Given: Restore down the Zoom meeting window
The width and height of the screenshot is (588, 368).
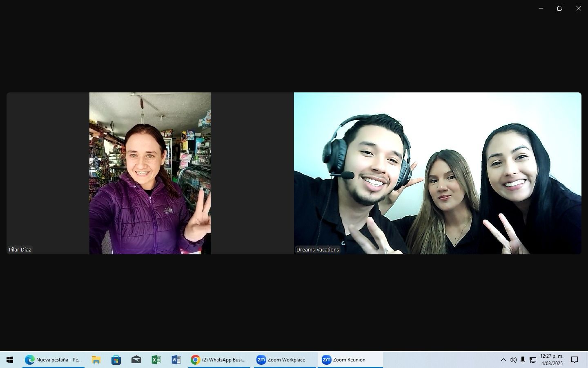Looking at the screenshot, I should [560, 8].
